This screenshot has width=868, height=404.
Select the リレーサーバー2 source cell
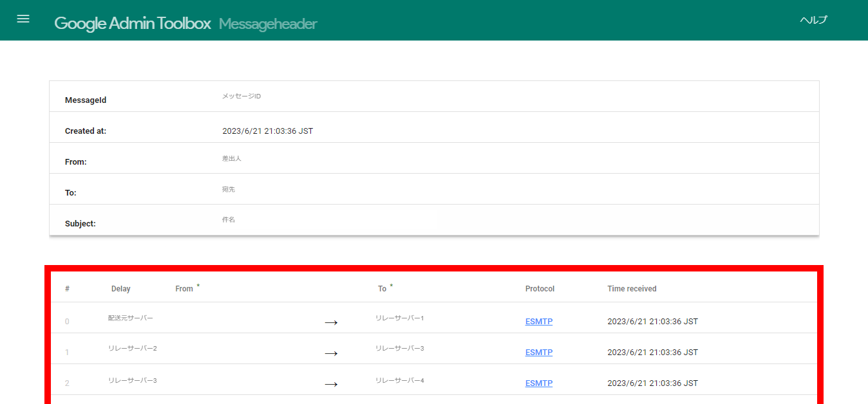pyautogui.click(x=133, y=348)
